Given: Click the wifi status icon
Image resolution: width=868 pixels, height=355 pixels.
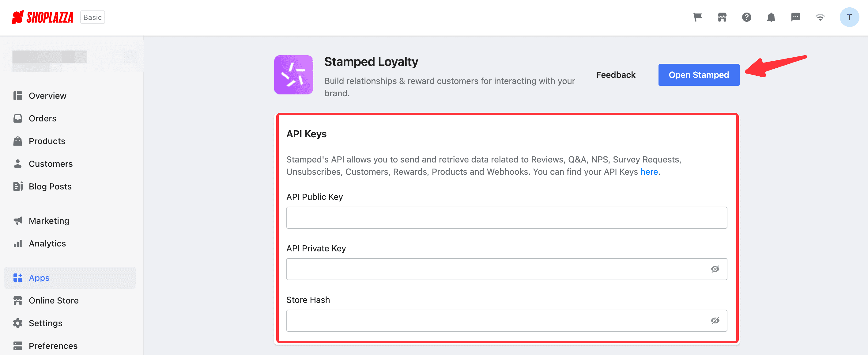Looking at the screenshot, I should (x=820, y=17).
